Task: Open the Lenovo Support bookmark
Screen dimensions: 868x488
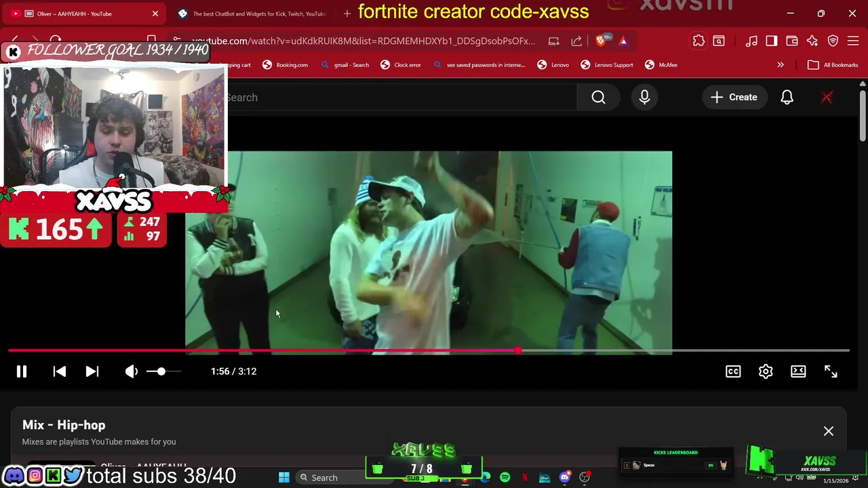Action: click(x=607, y=65)
